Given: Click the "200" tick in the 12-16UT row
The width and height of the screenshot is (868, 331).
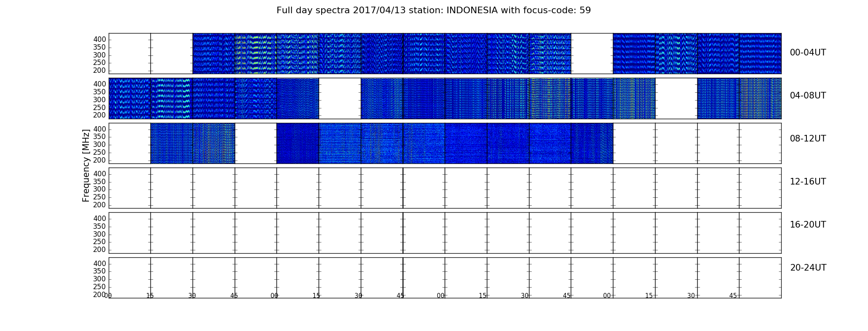Looking at the screenshot, I should click(100, 205).
